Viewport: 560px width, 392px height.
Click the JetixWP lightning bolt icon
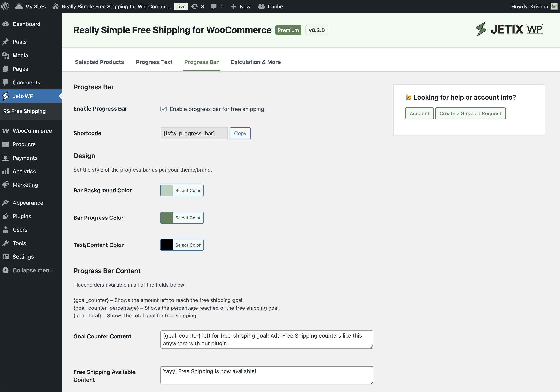click(6, 96)
